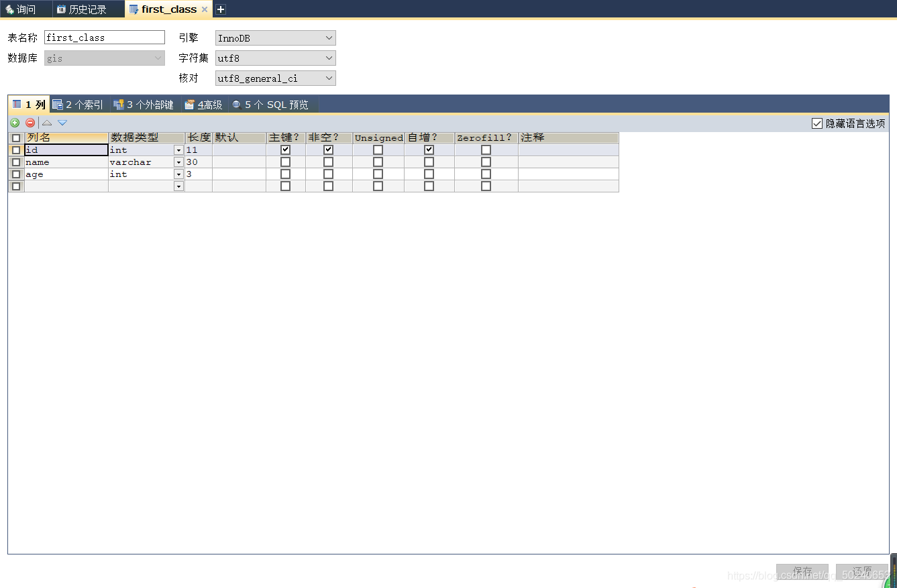Open data type dropdown for age row
The height and width of the screenshot is (588, 897).
click(x=179, y=174)
